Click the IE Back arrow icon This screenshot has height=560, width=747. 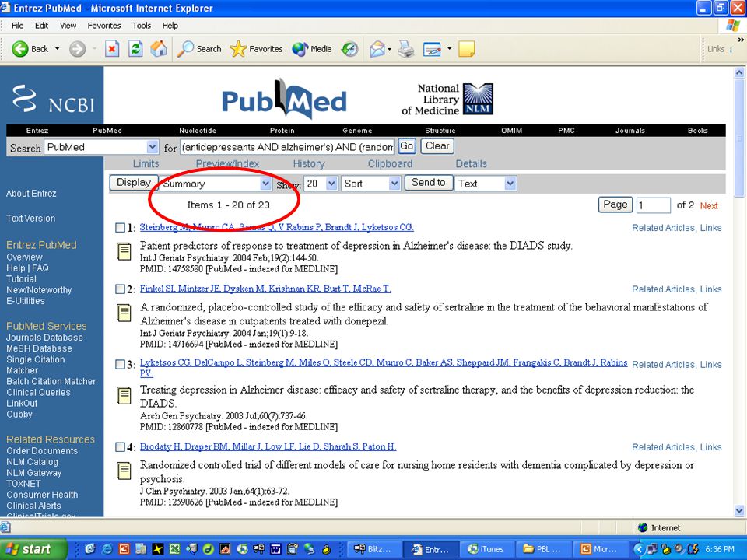(x=20, y=48)
